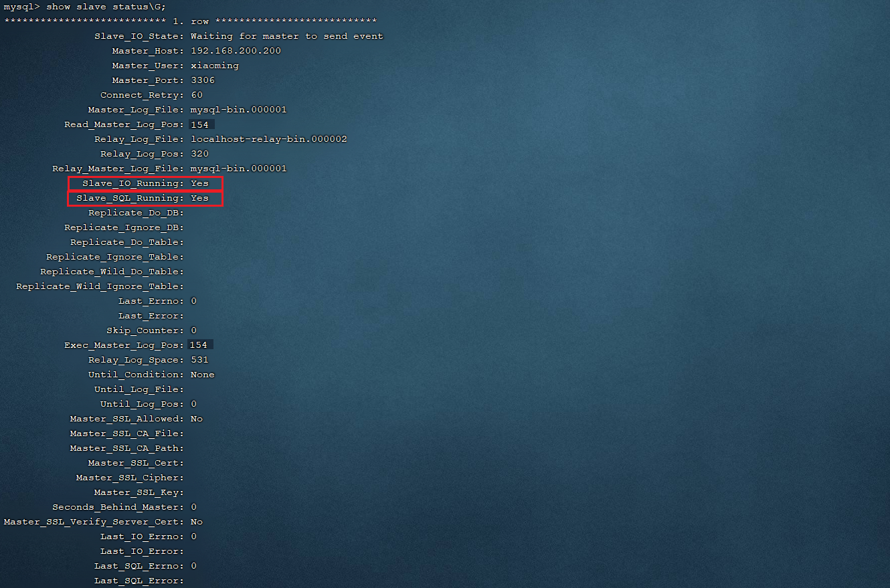The height and width of the screenshot is (588, 890).
Task: Click the Master_SSL_Verify_Server_Cert value No
Action: tap(196, 522)
